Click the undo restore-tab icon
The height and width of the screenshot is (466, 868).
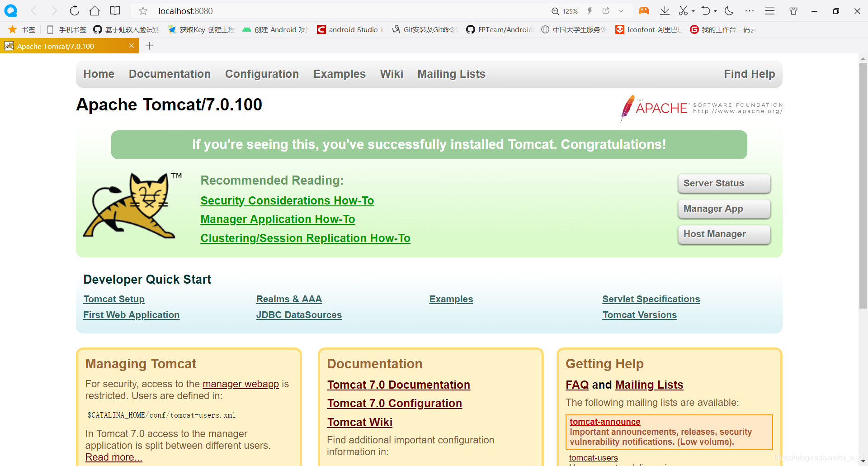706,11
